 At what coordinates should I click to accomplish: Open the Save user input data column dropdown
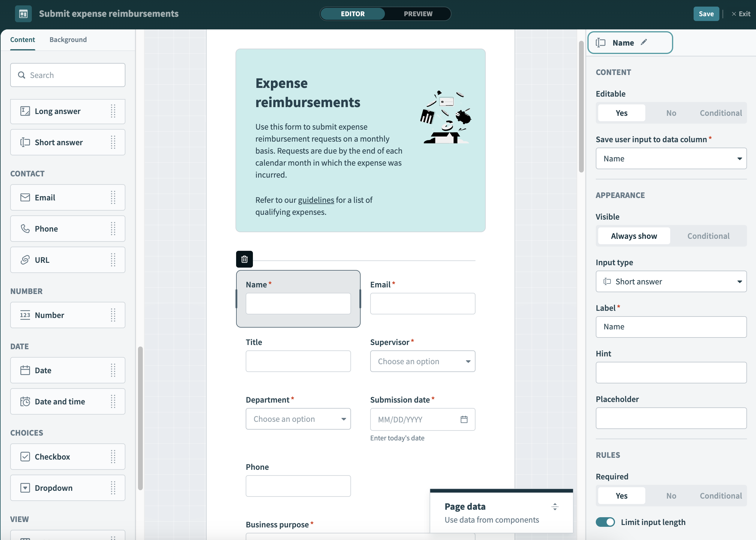coord(671,159)
